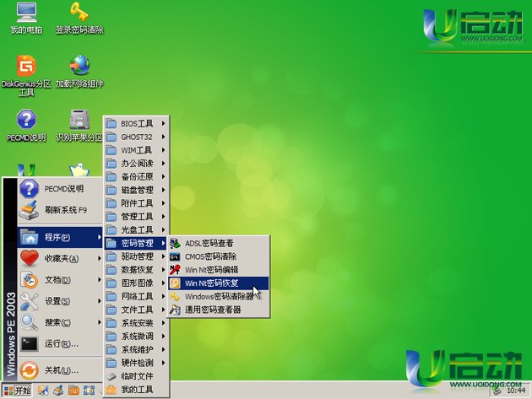Launch Win Nt密码恢复 tool
The image size is (532, 399).
click(x=219, y=283)
